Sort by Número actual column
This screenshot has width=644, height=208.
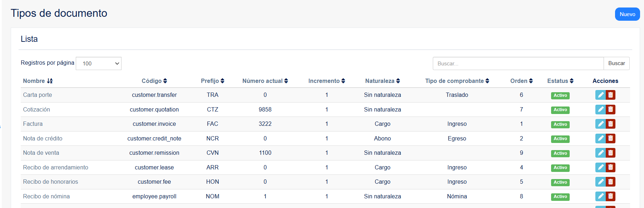pyautogui.click(x=265, y=81)
